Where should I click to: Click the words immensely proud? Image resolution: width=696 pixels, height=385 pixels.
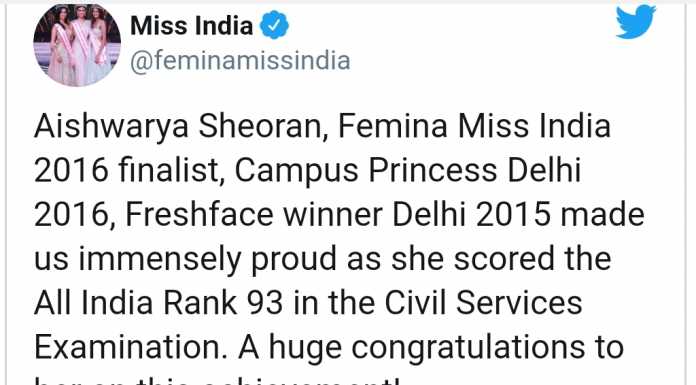(207, 259)
